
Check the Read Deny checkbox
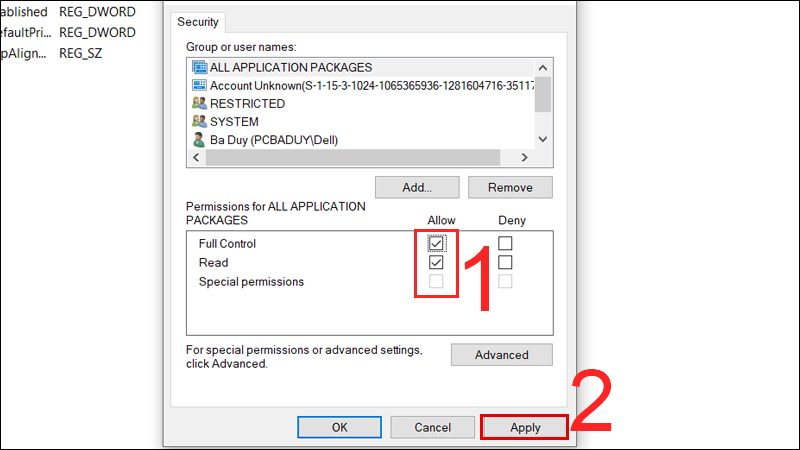point(506,262)
